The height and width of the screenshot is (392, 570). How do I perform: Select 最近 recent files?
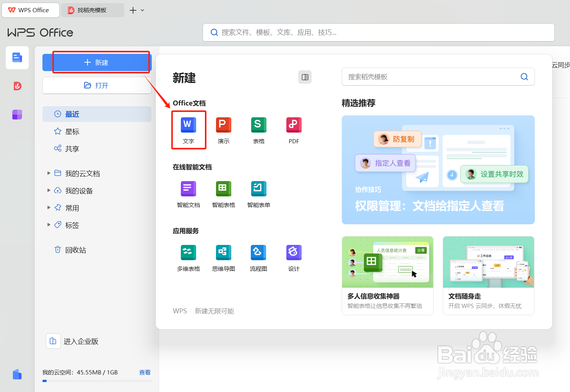click(x=97, y=114)
